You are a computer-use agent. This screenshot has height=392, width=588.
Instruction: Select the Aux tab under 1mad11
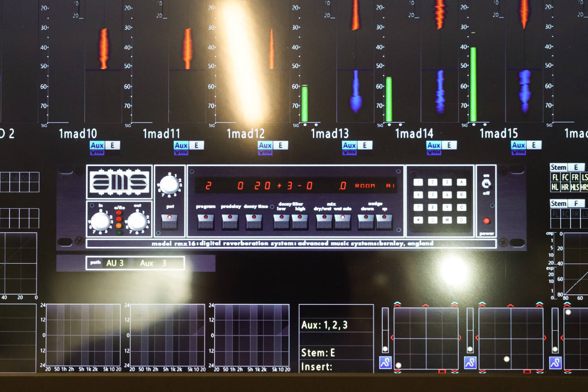181,145
